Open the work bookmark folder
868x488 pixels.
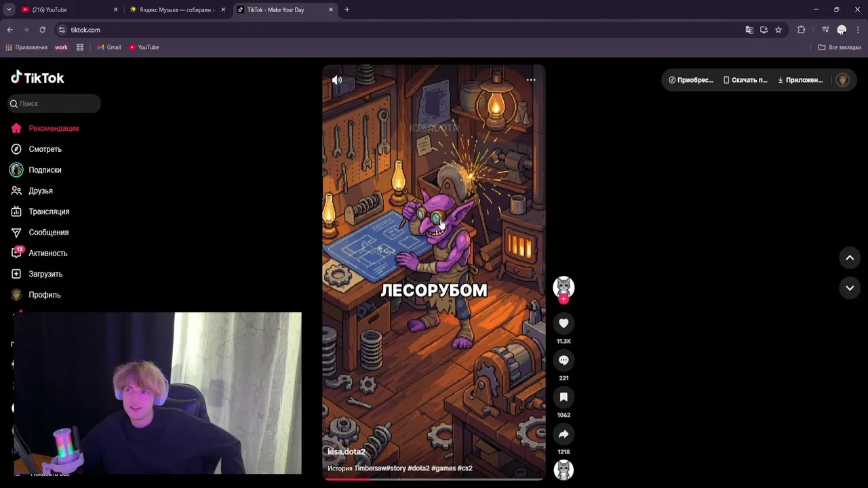coord(61,47)
